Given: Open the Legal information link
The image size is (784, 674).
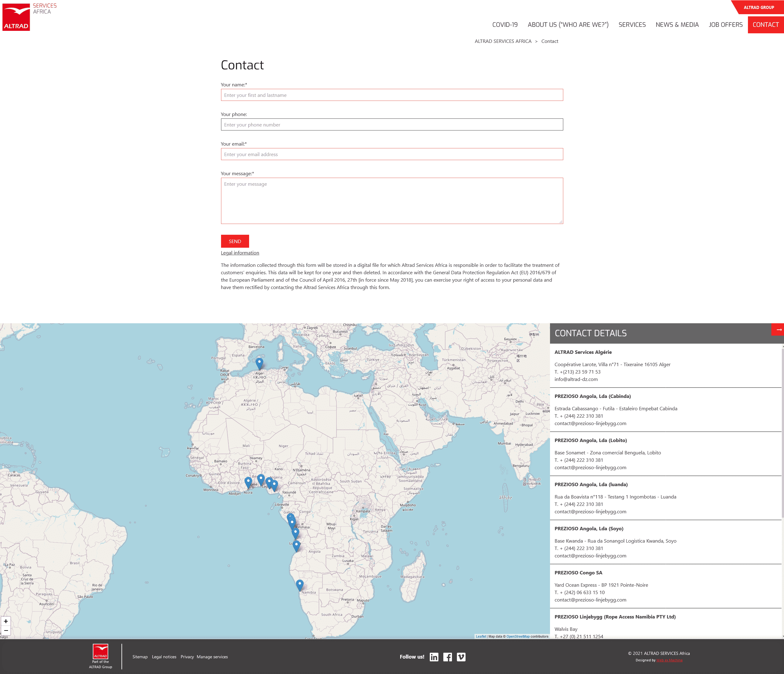Looking at the screenshot, I should [240, 253].
